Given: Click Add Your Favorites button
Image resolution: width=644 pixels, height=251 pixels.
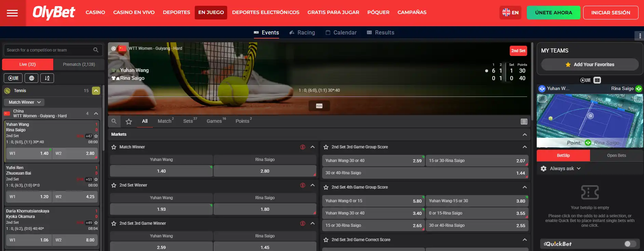Looking at the screenshot, I should [590, 64].
